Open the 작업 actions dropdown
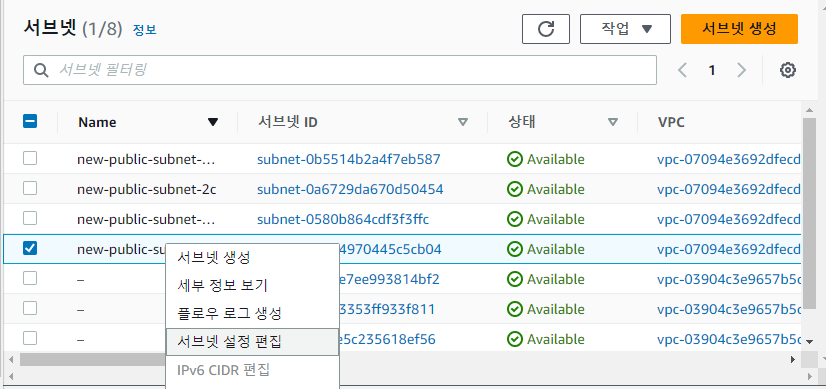Image resolution: width=826 pixels, height=389 pixels. click(625, 29)
